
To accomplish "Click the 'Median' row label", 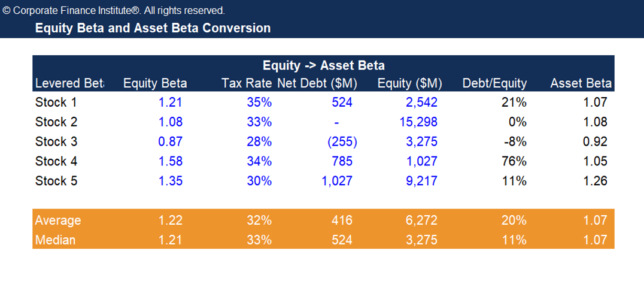I will click(56, 240).
